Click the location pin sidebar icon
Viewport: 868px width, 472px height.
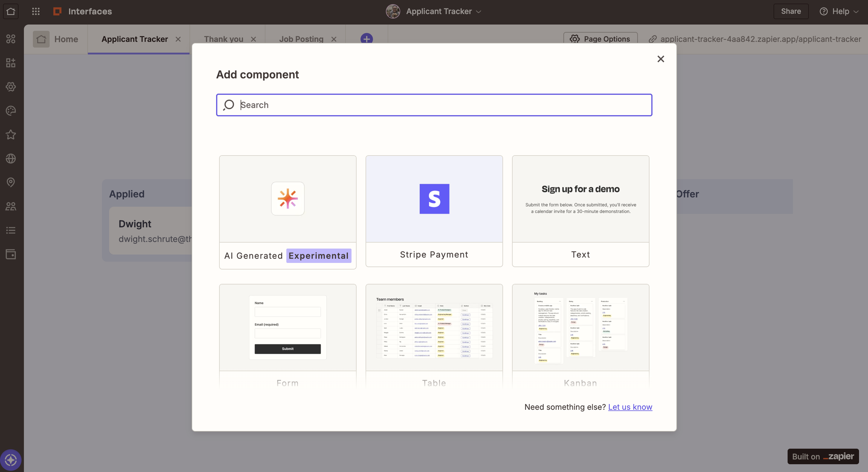point(11,182)
